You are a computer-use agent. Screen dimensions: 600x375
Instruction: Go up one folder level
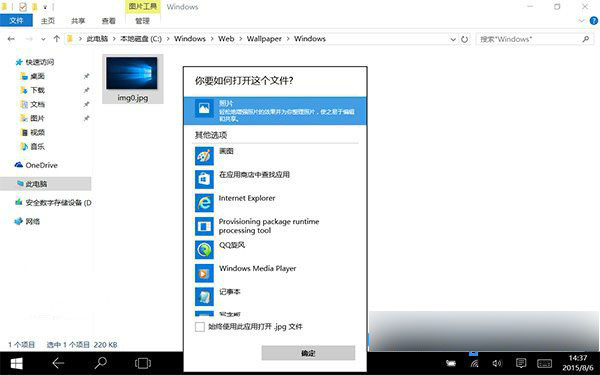[57, 39]
